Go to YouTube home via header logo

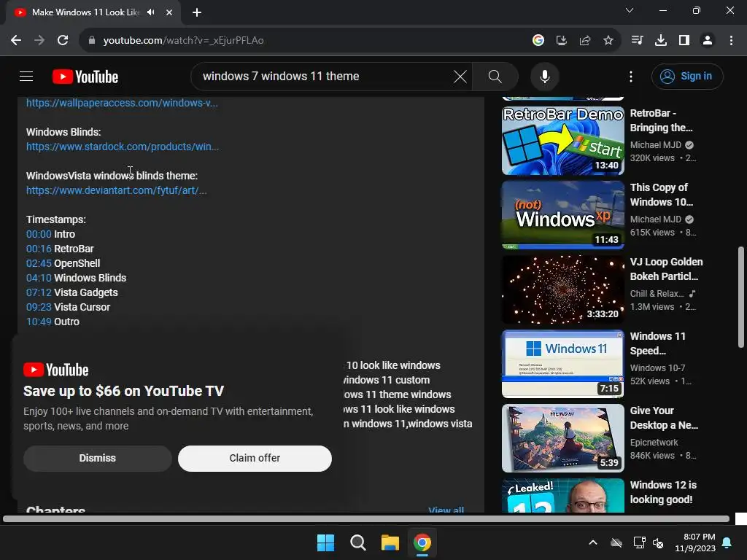point(85,77)
